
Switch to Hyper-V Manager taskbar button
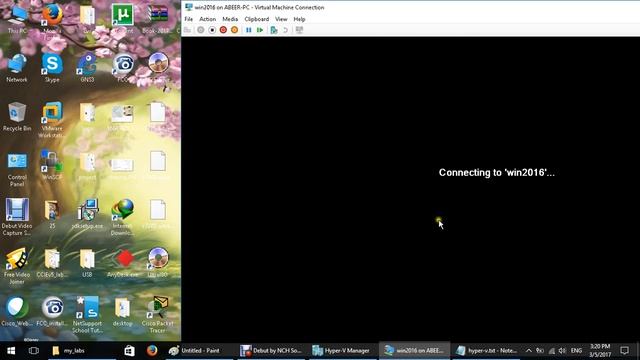341,351
